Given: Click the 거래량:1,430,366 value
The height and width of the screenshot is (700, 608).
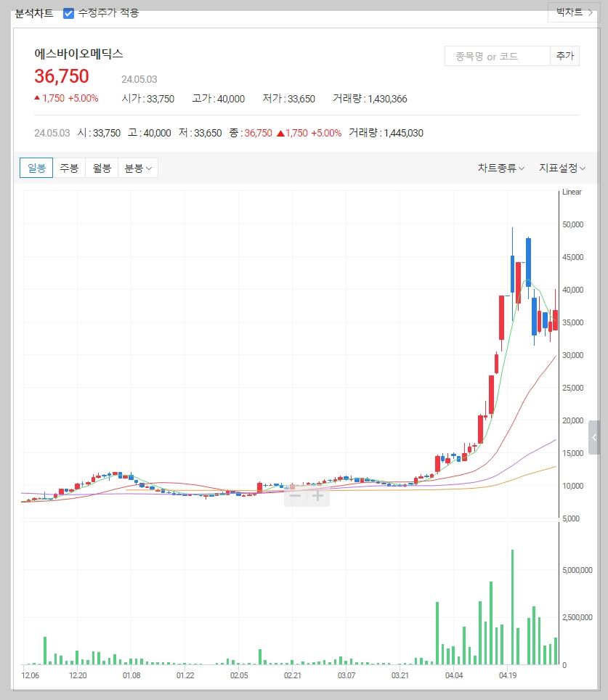Looking at the screenshot, I should click(x=370, y=99).
